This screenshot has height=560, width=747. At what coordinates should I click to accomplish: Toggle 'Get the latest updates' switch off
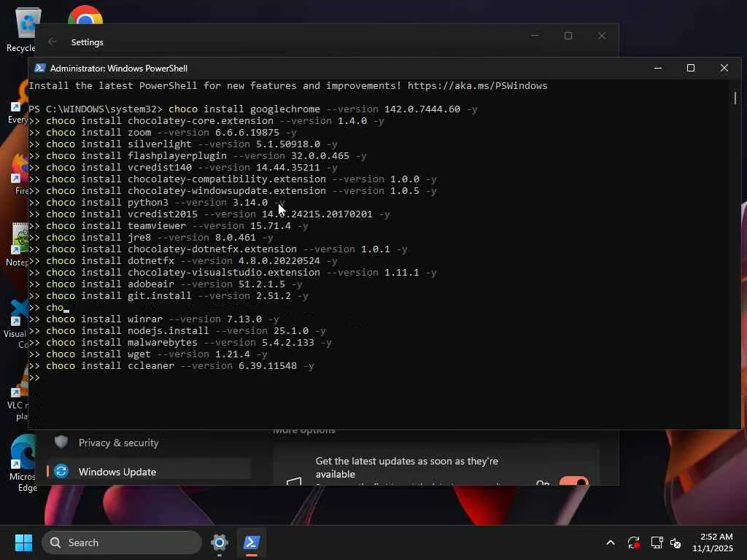pyautogui.click(x=573, y=481)
